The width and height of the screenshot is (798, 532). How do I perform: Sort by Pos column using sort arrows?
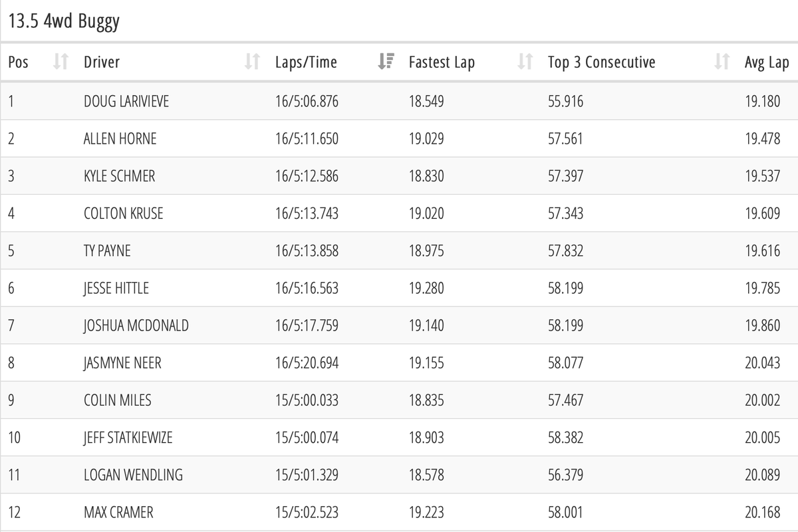[x=61, y=62]
